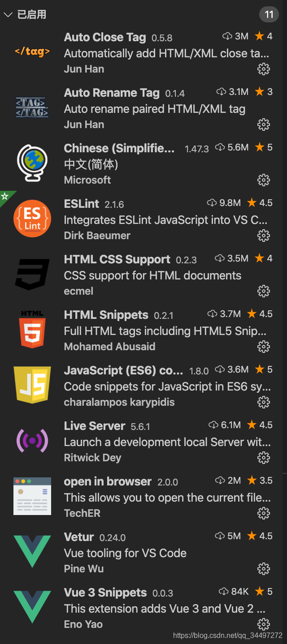Open manage gear for Vetur

click(x=264, y=569)
